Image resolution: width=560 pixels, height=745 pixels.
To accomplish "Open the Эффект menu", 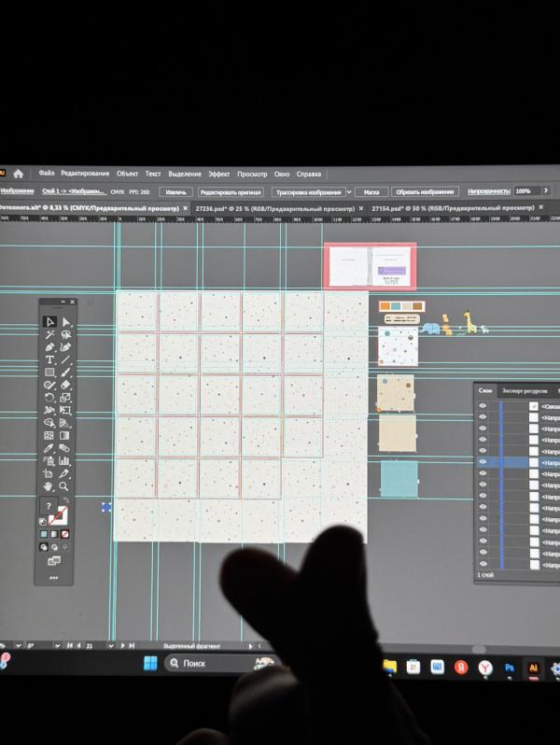I will (x=219, y=174).
